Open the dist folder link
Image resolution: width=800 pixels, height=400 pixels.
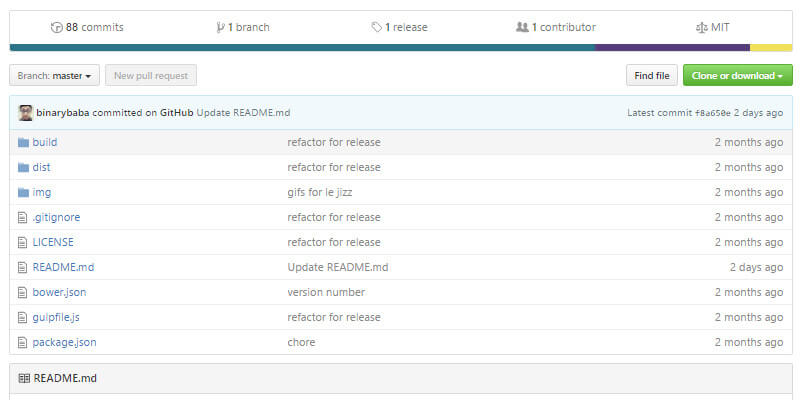(42, 167)
